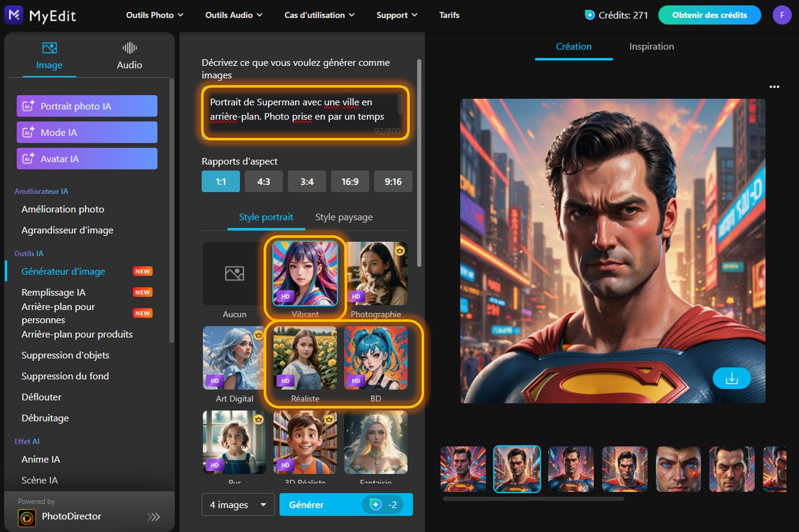Open the user account avatar F
Screen dimensions: 799x532
(782, 15)
